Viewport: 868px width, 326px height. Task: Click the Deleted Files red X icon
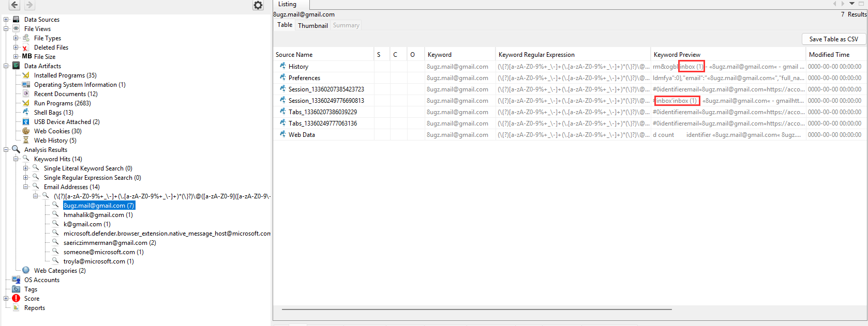click(x=25, y=48)
